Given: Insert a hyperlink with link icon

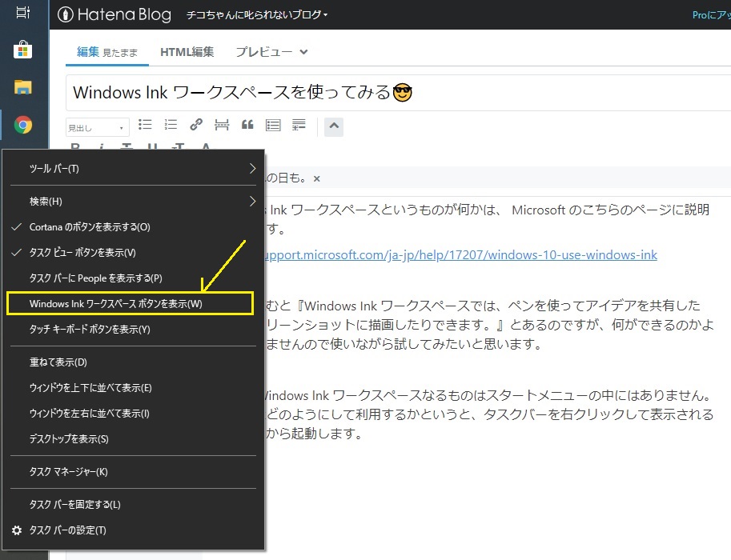Looking at the screenshot, I should pyautogui.click(x=196, y=125).
